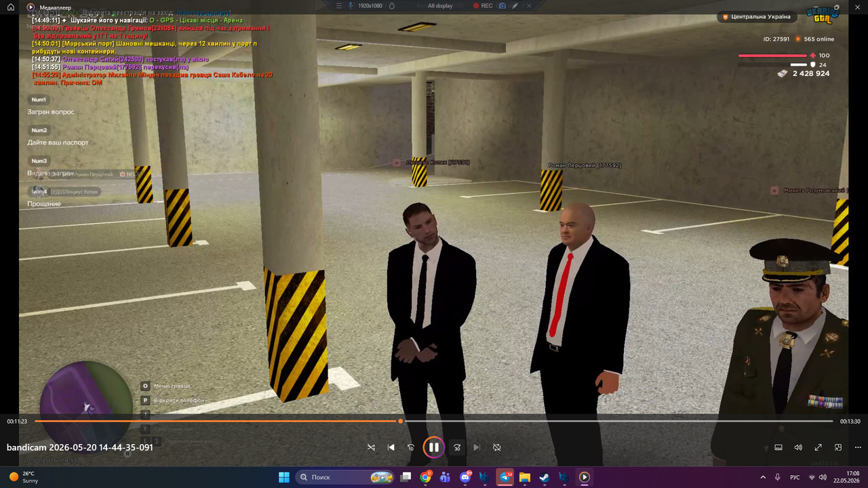Image resolution: width=868 pixels, height=488 pixels.
Task: Open Google Chrome from taskbar
Action: (425, 477)
